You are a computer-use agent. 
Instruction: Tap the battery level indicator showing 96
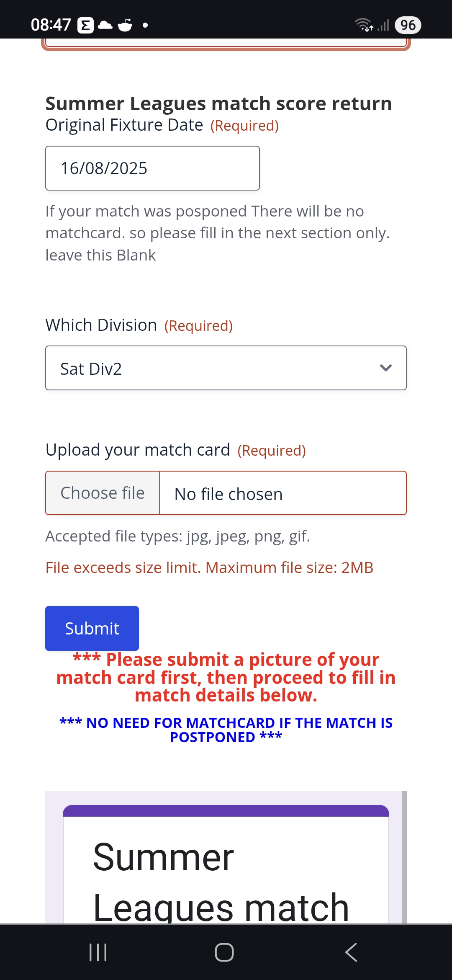(x=408, y=25)
